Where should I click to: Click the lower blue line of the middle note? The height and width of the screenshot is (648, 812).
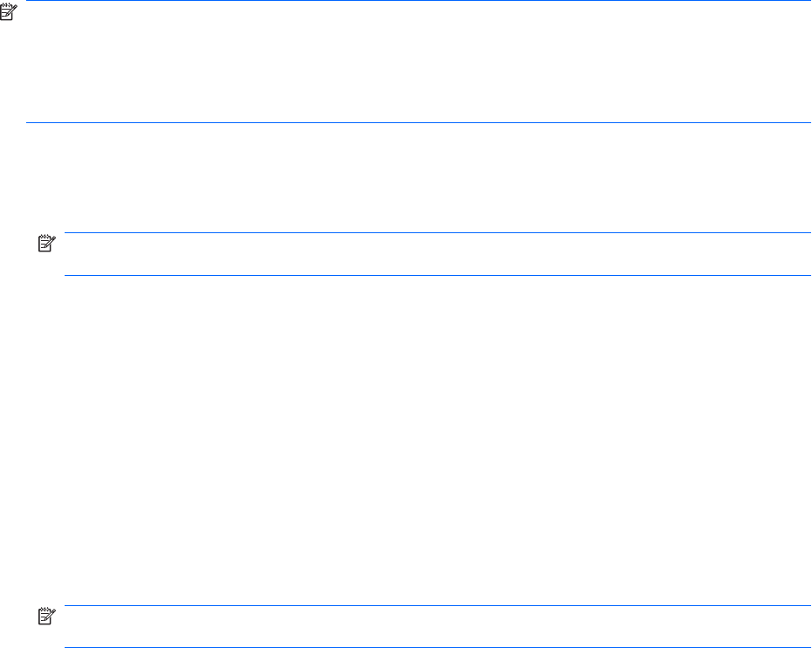click(x=437, y=276)
